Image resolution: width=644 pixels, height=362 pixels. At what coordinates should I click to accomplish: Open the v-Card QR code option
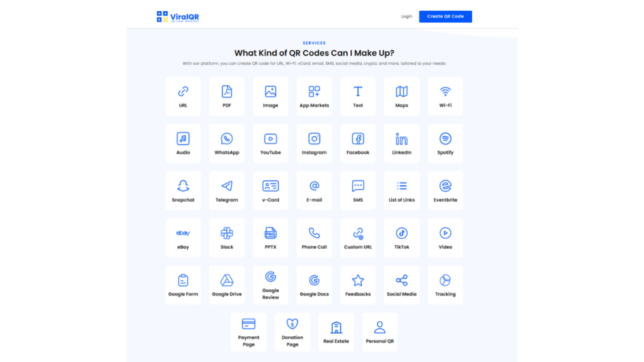coord(270,191)
